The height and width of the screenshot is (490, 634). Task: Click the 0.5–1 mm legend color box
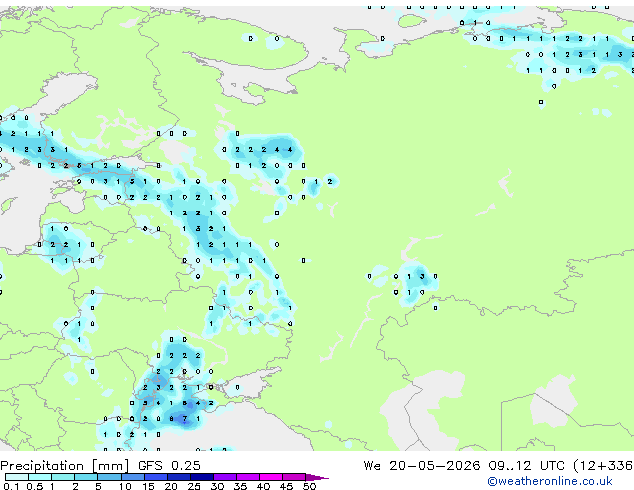click(x=40, y=477)
